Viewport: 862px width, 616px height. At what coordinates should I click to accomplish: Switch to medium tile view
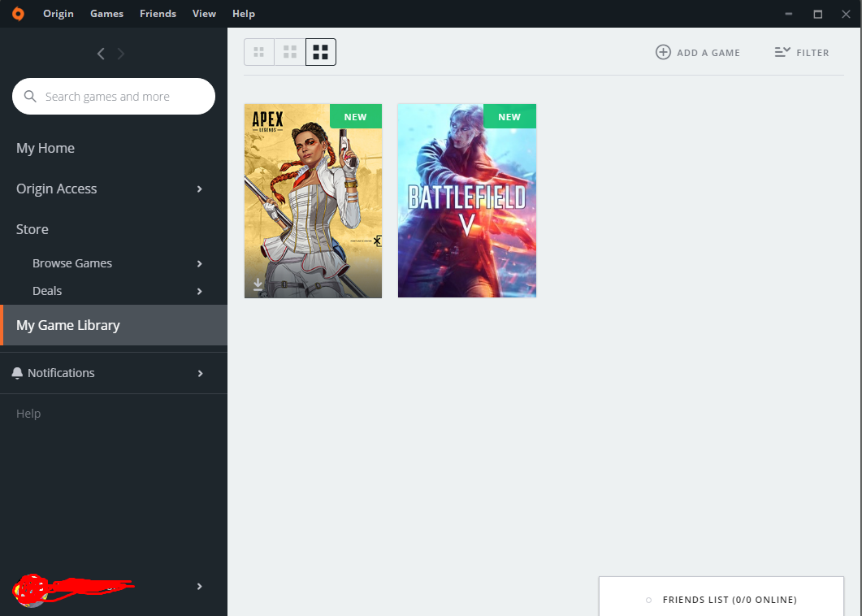point(290,52)
